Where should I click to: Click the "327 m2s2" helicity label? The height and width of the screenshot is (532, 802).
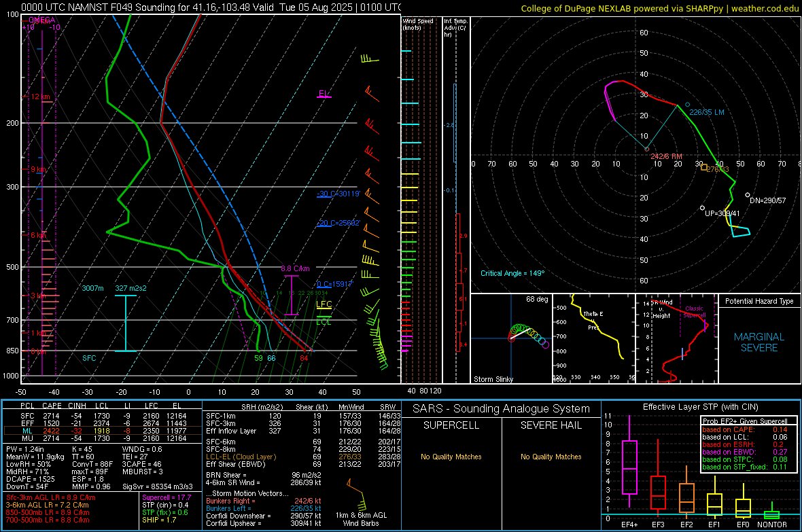(131, 289)
